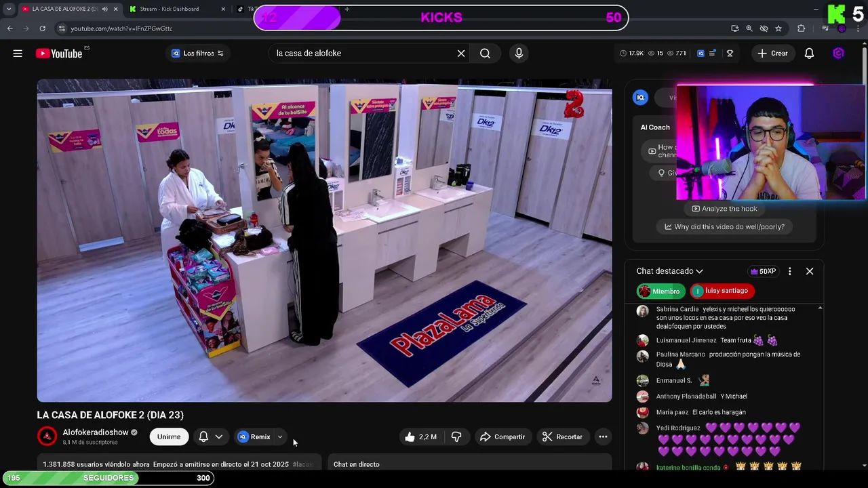Close the Kick Dashboard tab
The height and width of the screenshot is (488, 868).
(223, 9)
